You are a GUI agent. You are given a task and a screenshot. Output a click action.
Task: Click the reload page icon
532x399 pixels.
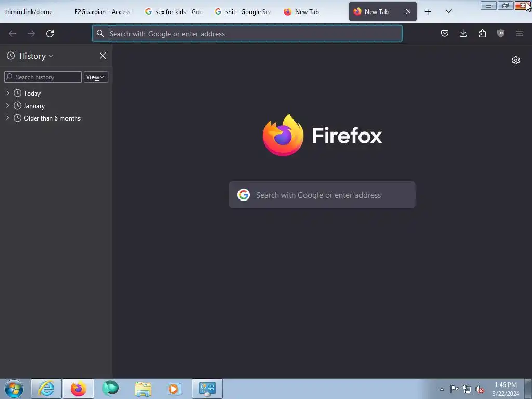coord(50,34)
